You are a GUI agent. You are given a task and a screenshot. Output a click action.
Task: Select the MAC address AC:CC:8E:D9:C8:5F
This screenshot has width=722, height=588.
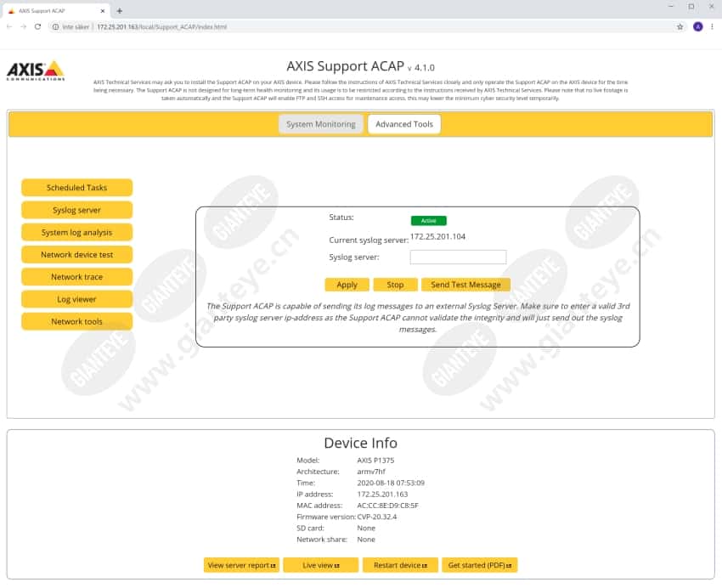coord(387,506)
